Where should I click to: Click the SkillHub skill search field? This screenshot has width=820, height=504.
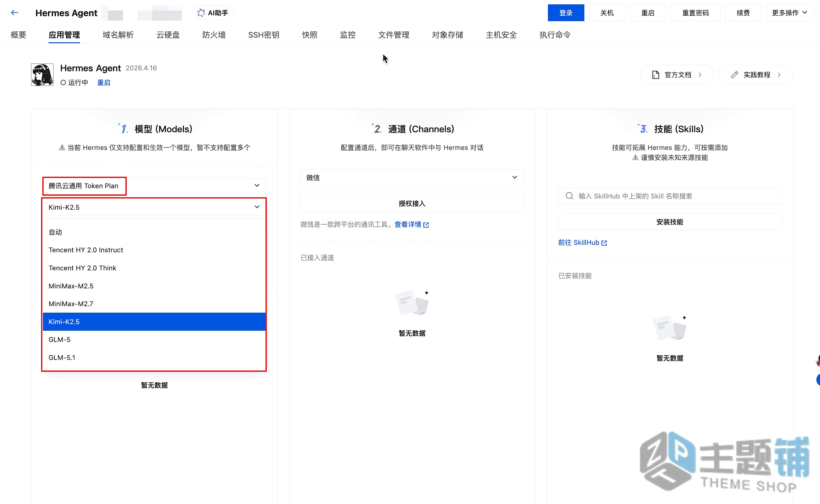[x=670, y=196]
